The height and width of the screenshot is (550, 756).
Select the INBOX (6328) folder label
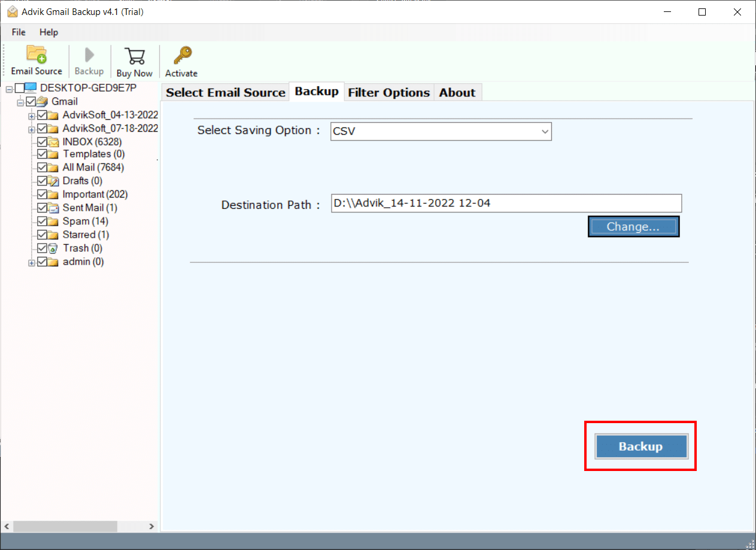click(92, 142)
